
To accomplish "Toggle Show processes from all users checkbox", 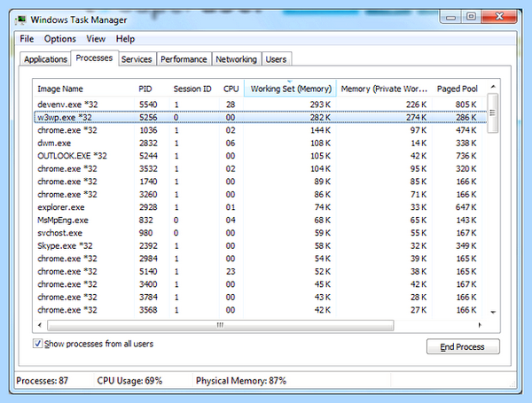I will point(37,344).
